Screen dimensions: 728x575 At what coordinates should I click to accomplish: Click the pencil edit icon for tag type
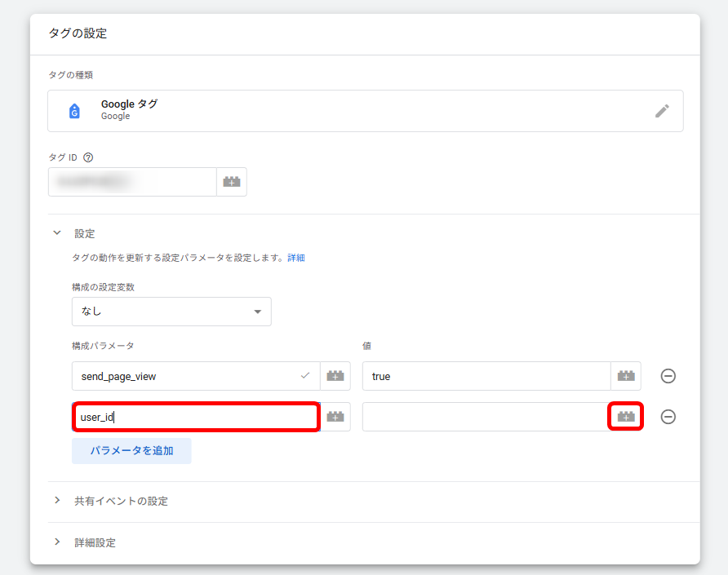pyautogui.click(x=662, y=111)
